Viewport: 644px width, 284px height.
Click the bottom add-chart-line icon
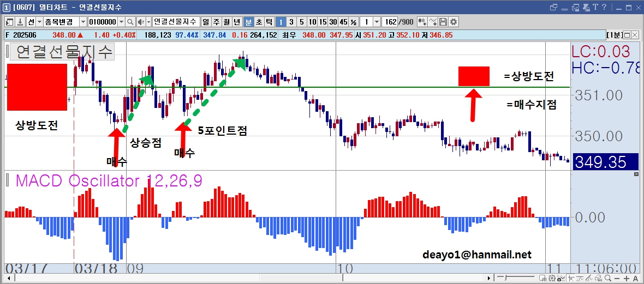pos(561,278)
